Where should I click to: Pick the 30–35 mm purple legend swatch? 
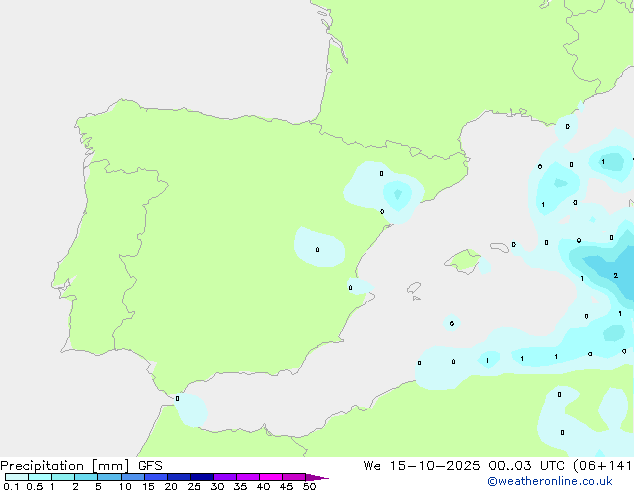coord(224,477)
